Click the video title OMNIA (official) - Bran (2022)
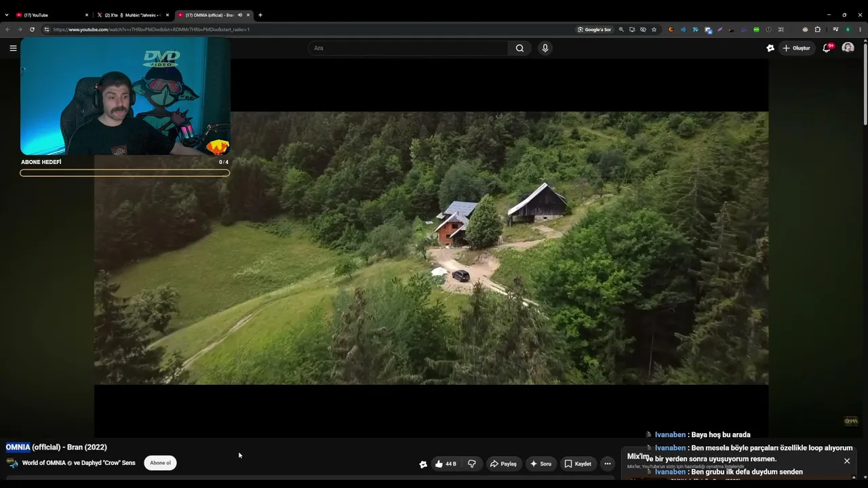868x488 pixels. [x=56, y=447]
